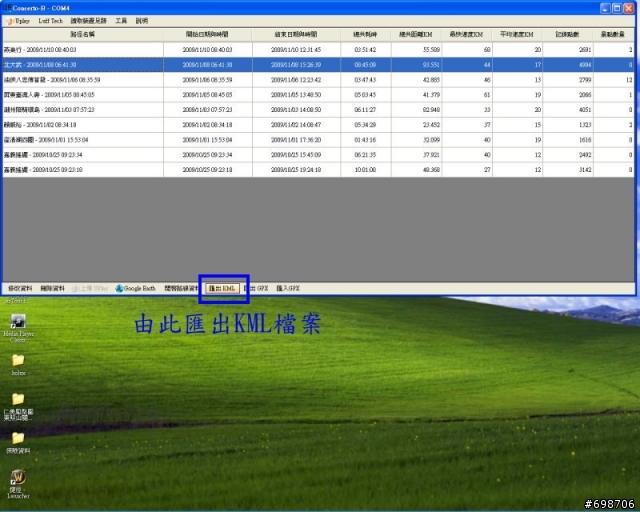Open the desktop folder below holux
Viewport: 640px width, 512px height.
(18, 407)
